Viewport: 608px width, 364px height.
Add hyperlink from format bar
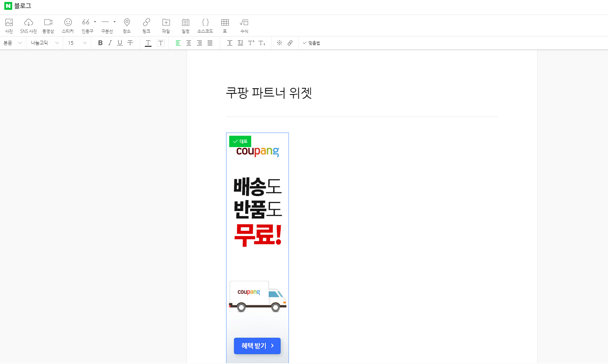pos(290,43)
